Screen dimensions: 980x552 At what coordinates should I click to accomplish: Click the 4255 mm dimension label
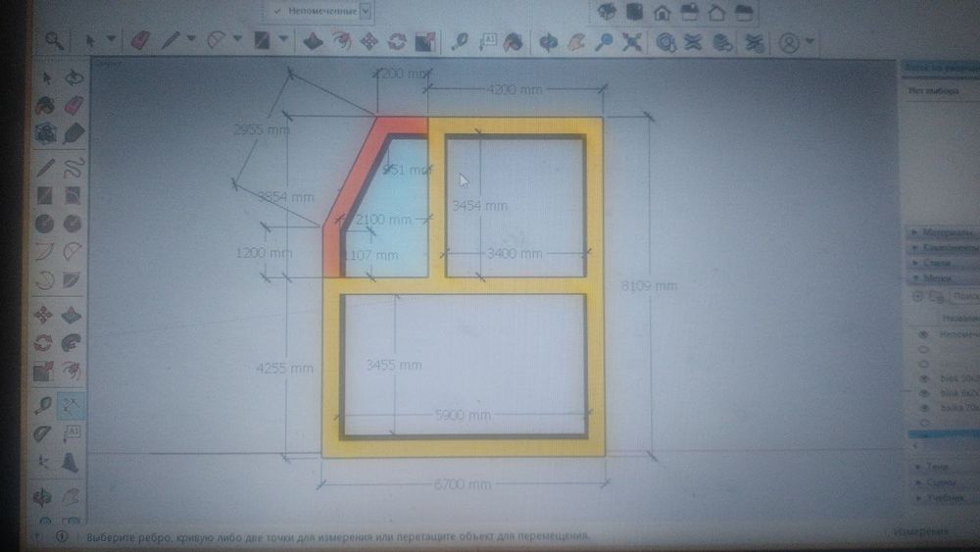[284, 369]
